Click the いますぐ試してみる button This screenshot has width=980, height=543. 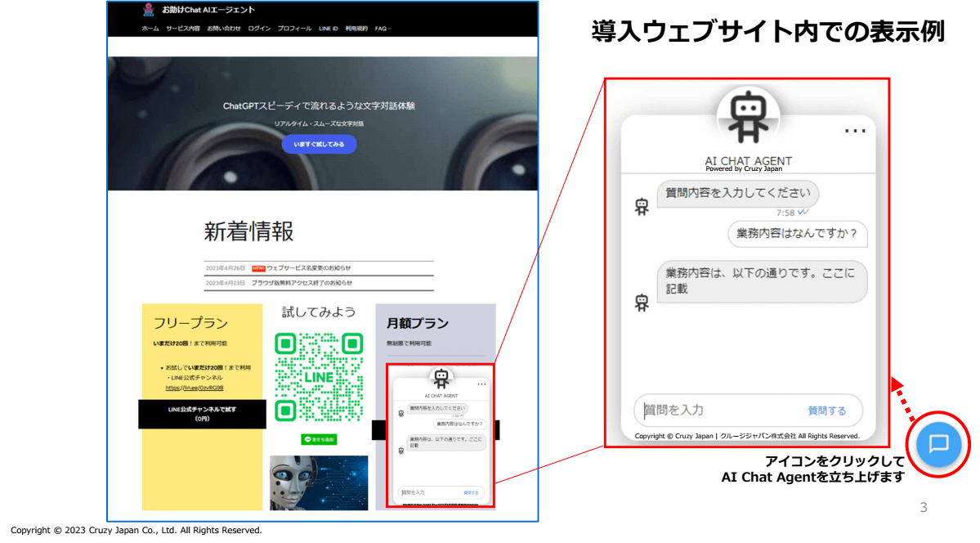coord(319,145)
